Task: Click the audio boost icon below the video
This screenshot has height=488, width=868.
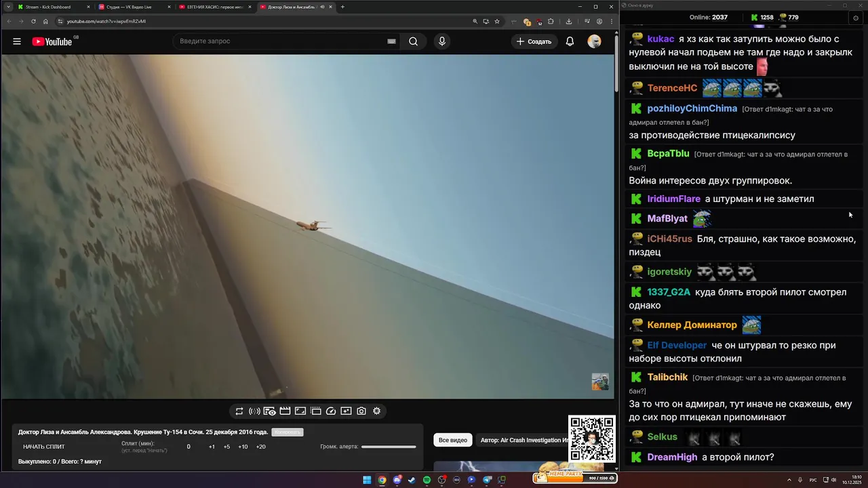Action: [x=254, y=411]
